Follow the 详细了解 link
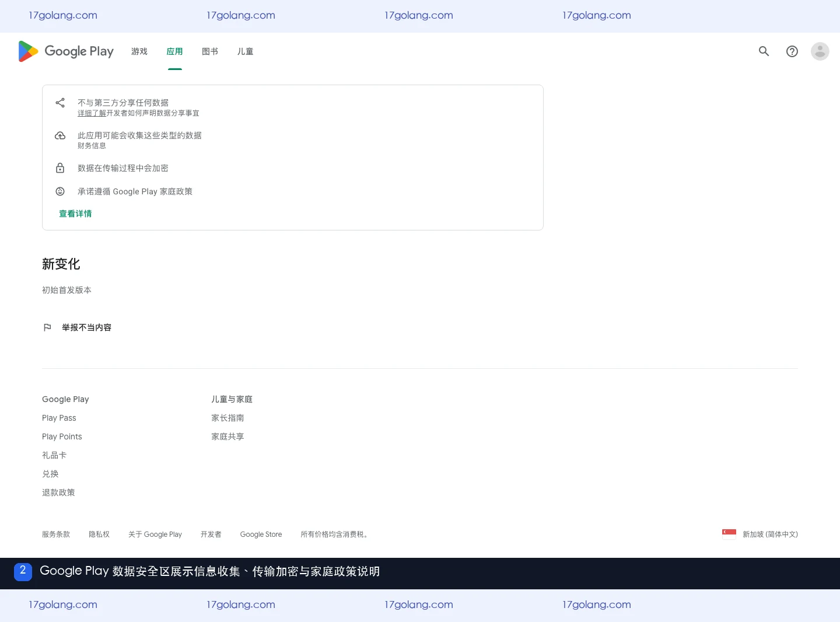Image resolution: width=840 pixels, height=622 pixels. tap(92, 113)
